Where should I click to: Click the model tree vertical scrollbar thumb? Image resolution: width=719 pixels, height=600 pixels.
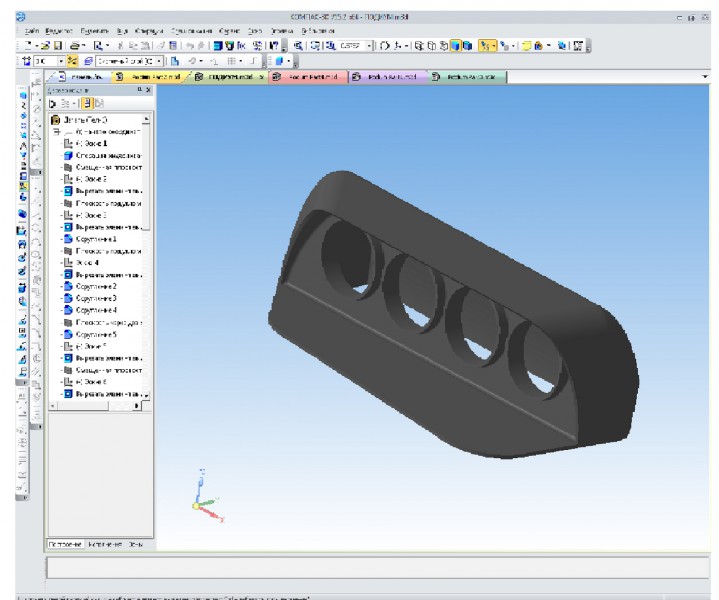tap(146, 177)
